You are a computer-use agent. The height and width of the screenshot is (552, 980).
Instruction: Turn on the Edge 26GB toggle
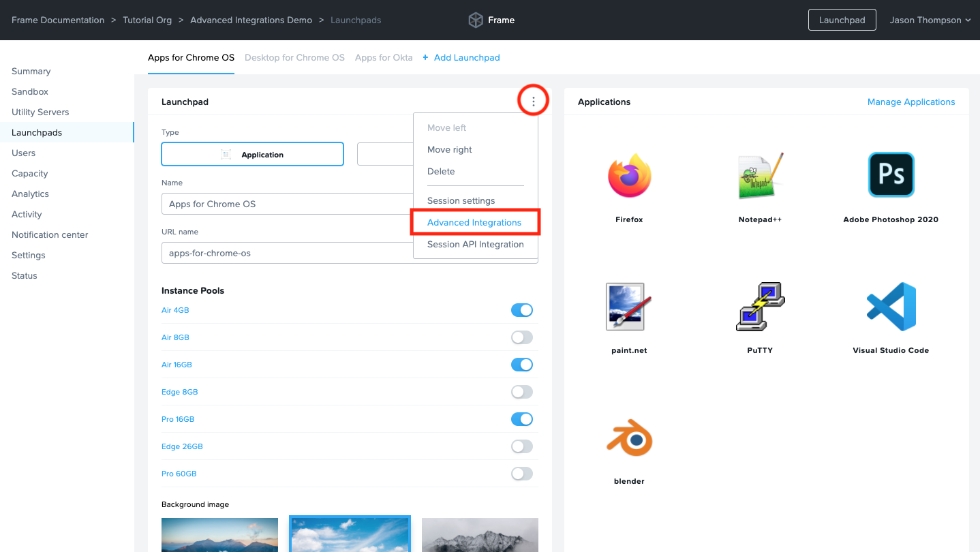(x=521, y=446)
